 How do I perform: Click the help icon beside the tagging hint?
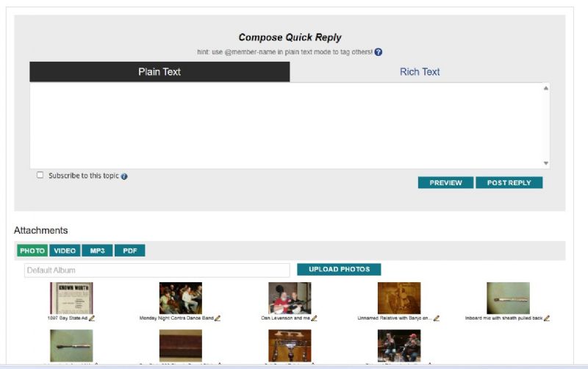pos(379,52)
